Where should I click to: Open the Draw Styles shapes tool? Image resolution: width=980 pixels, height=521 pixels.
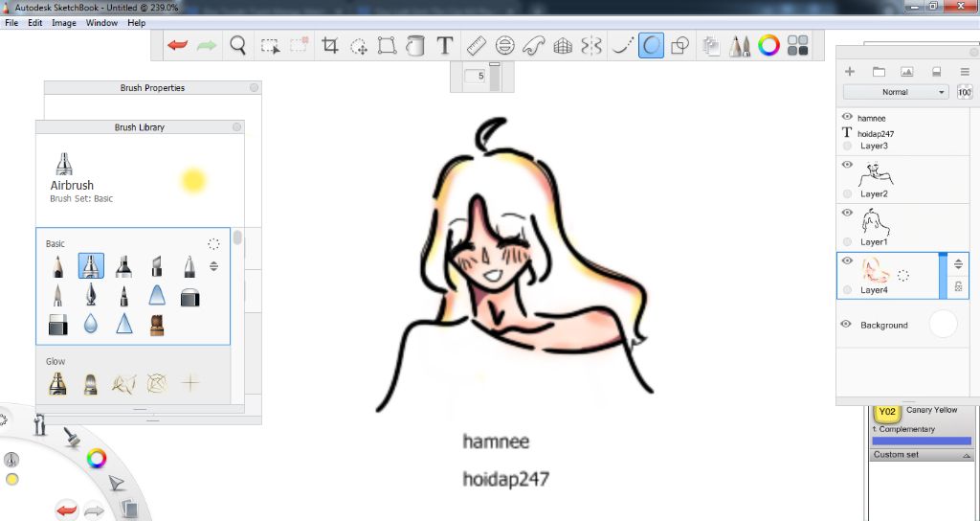[x=679, y=46]
